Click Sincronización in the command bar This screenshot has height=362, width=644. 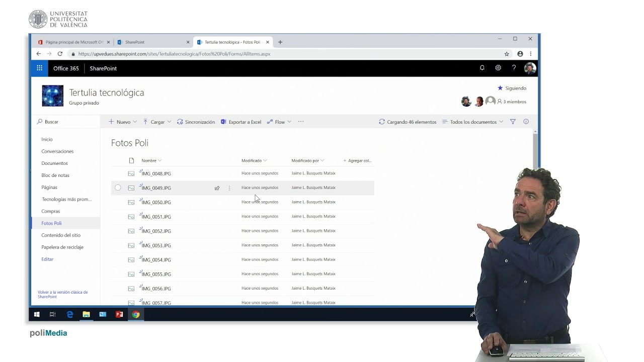tap(196, 122)
